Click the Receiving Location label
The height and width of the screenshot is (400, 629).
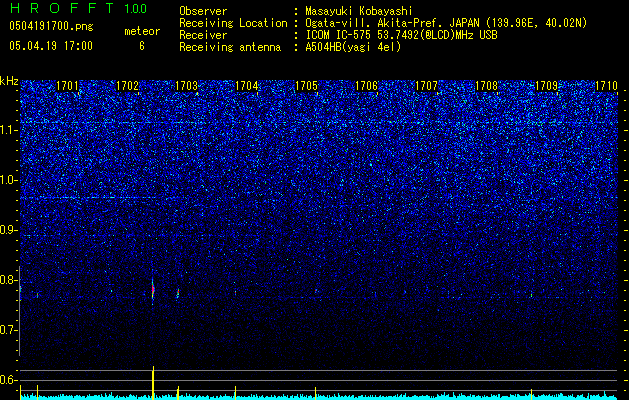pyautogui.click(x=233, y=23)
